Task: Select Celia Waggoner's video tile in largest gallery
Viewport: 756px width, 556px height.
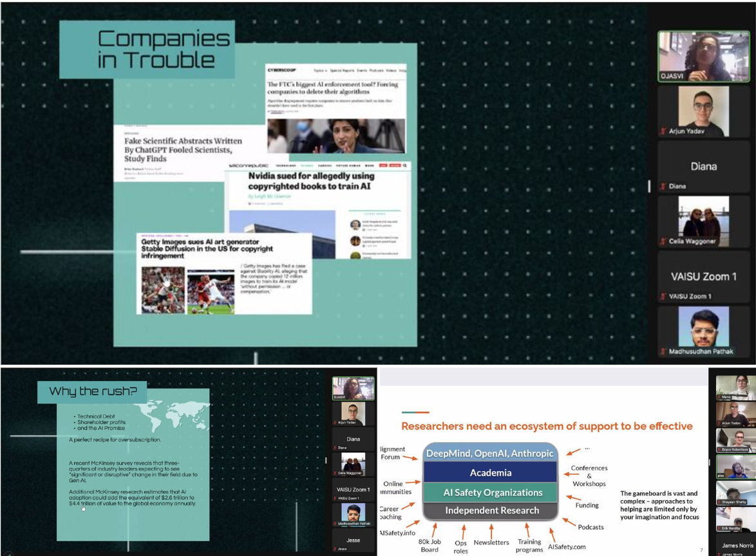Action: (703, 221)
